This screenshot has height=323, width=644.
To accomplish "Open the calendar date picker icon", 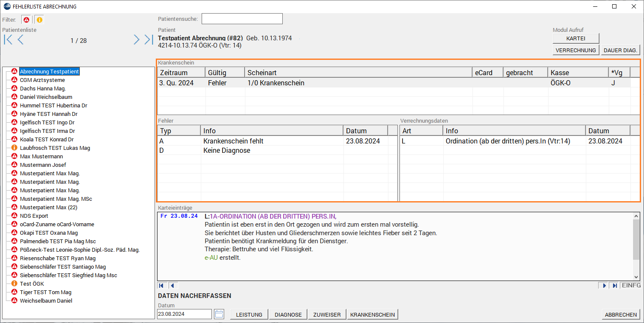I will click(219, 314).
